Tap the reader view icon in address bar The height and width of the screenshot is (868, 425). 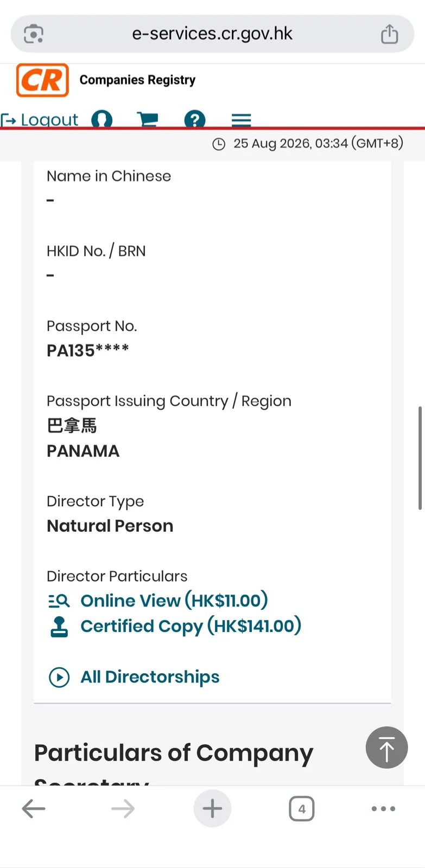34,34
